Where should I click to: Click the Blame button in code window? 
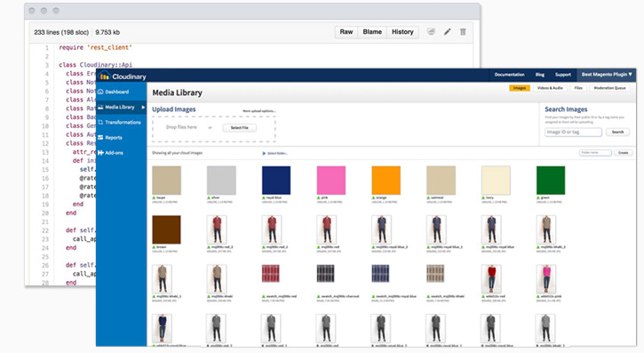tap(372, 32)
